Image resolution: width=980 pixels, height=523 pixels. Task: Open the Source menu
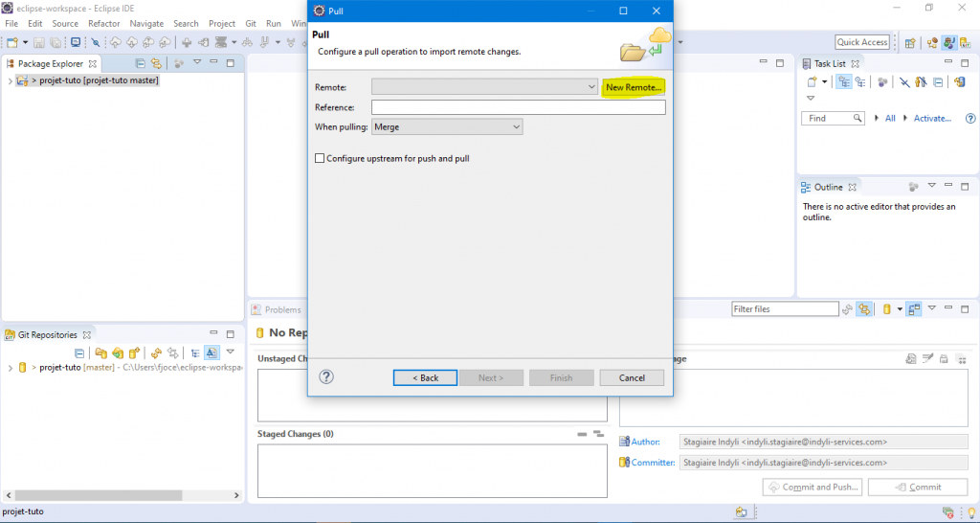pyautogui.click(x=65, y=24)
